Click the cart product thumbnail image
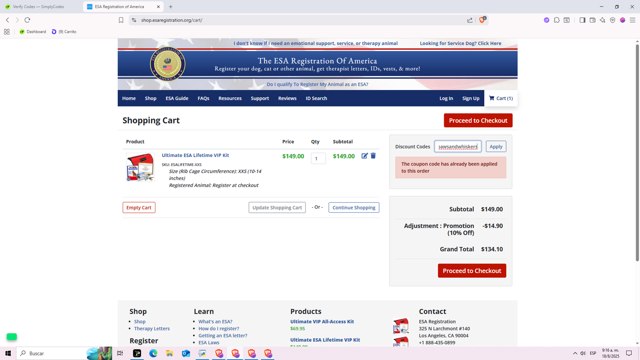 [140, 167]
